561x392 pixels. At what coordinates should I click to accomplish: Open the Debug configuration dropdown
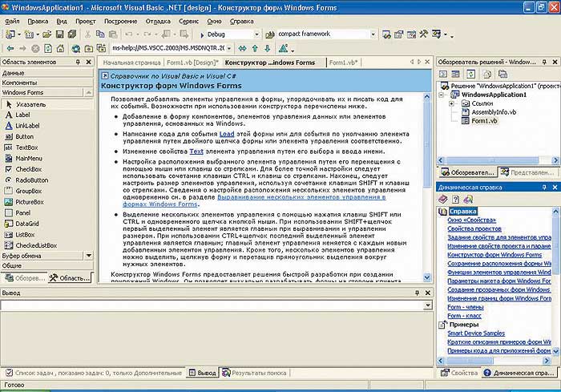256,34
